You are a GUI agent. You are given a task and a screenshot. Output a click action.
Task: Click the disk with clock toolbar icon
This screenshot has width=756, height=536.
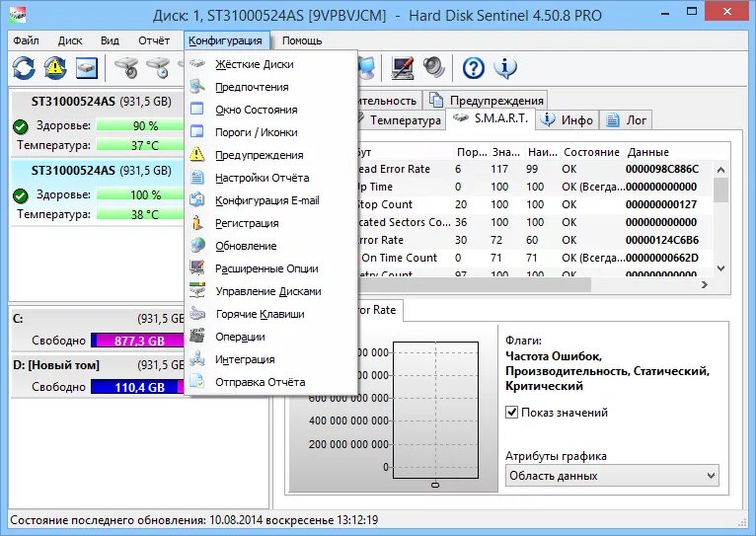coord(159,68)
